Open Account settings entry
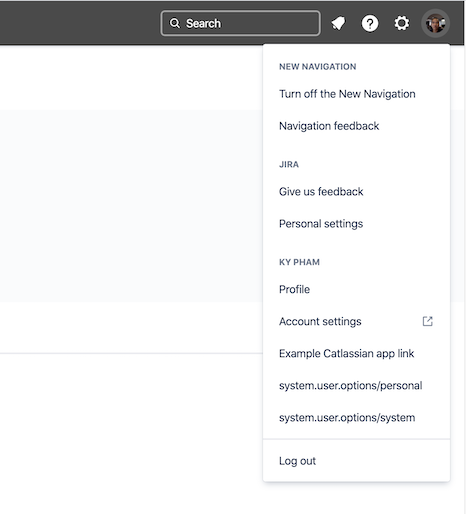Viewport: 466px width, 514px height. point(356,321)
